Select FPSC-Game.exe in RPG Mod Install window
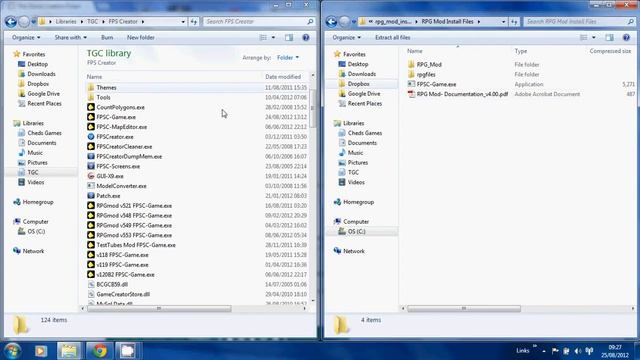Viewport: 640px width, 360px height. [x=436, y=84]
